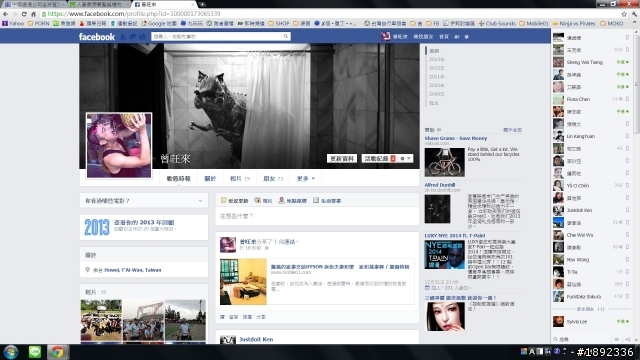Open the settings gear in Facebook header

(467, 37)
